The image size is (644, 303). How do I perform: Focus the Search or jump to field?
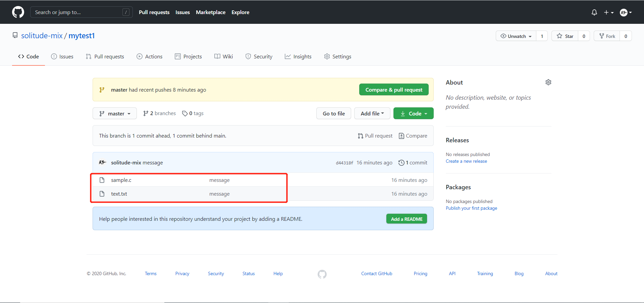[x=82, y=12]
